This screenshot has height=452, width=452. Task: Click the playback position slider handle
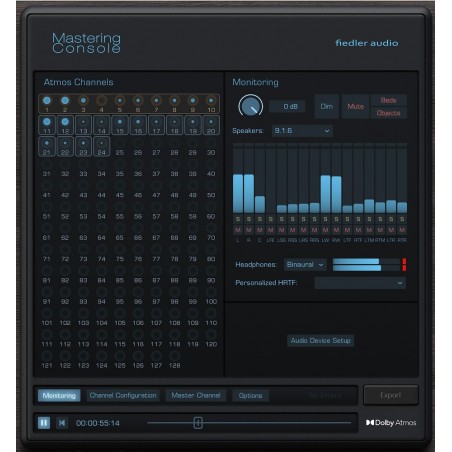click(198, 423)
